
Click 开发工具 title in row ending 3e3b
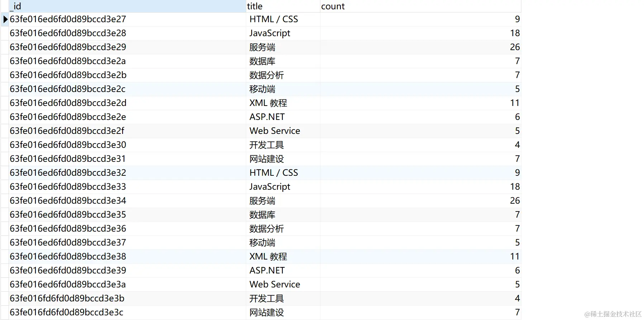point(283,299)
